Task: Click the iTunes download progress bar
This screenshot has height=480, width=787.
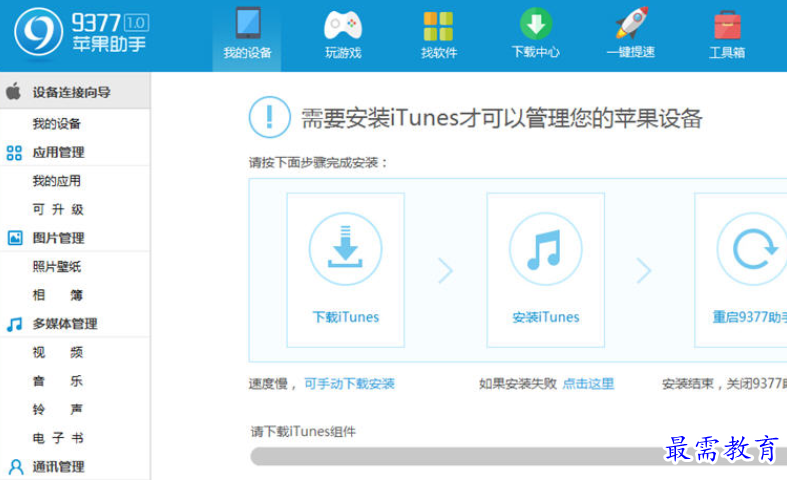Action: click(x=518, y=456)
